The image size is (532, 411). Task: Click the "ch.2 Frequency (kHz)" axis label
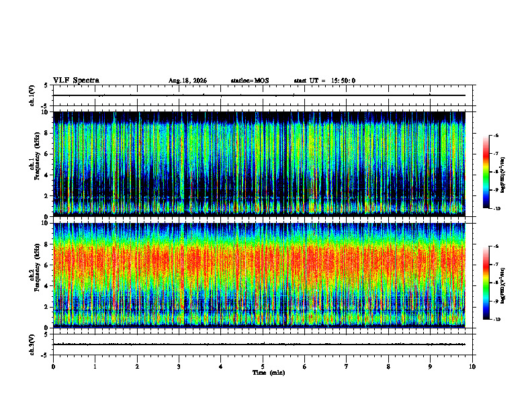(35, 267)
